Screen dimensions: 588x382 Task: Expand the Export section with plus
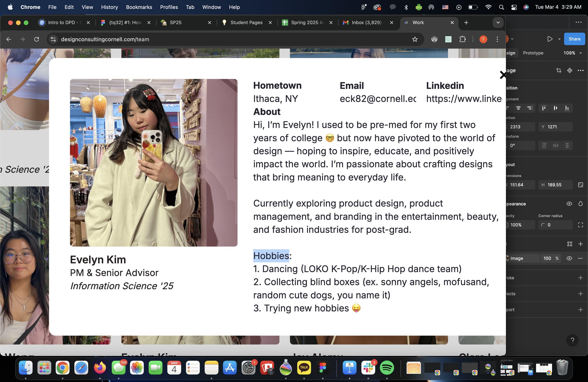580,310
